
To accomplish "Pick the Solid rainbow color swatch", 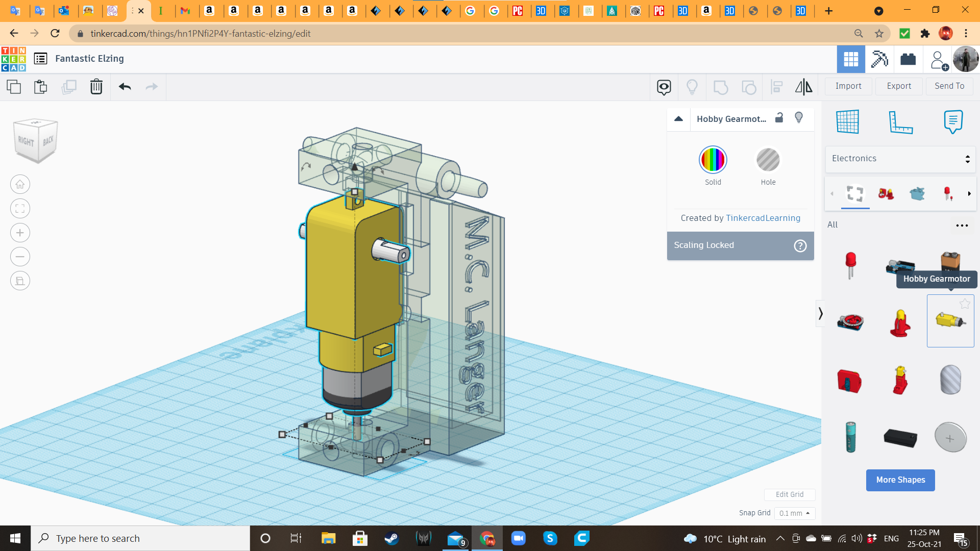I will [x=713, y=160].
